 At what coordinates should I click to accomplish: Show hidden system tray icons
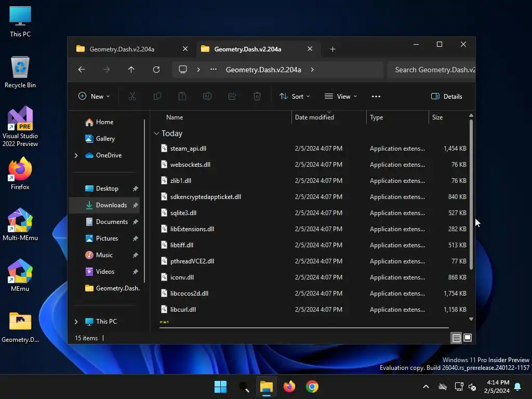click(x=426, y=387)
